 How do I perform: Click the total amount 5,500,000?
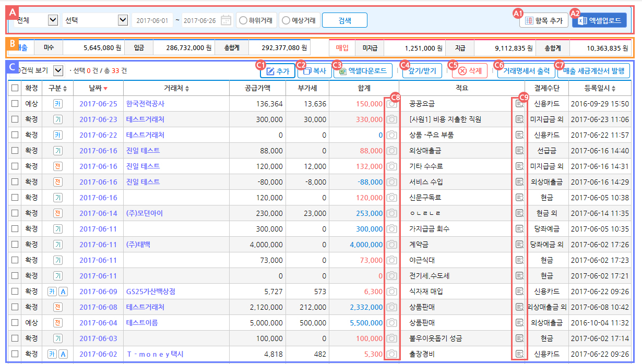point(366,323)
